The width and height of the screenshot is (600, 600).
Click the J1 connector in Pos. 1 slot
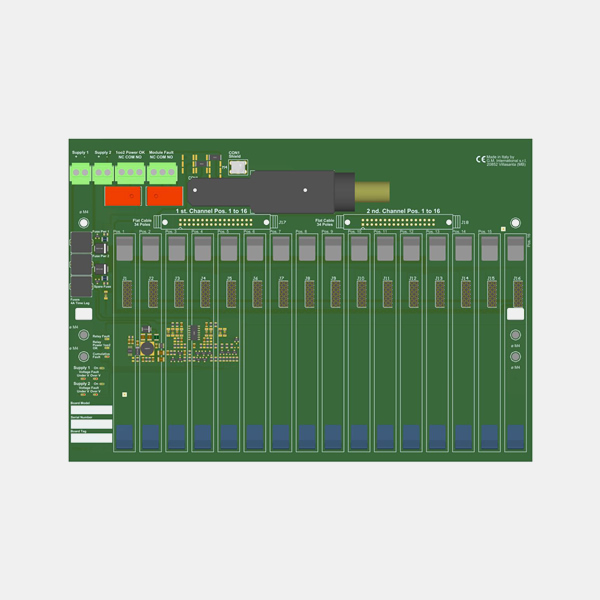click(x=126, y=293)
